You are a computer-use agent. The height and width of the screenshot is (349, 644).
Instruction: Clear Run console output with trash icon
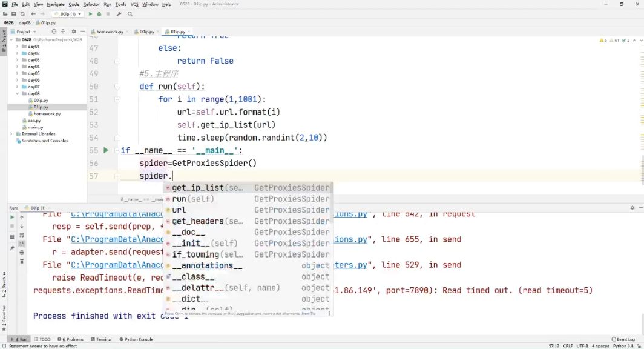[x=22, y=261]
